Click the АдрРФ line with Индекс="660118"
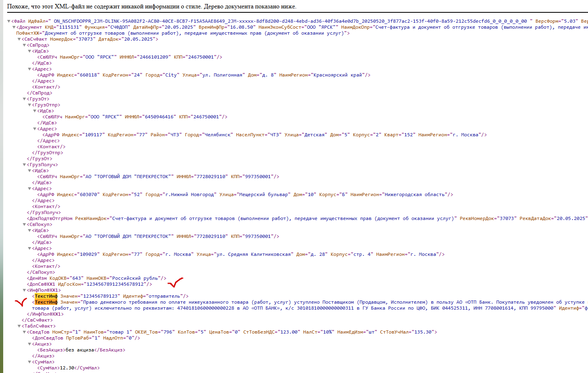The height and width of the screenshot is (373, 588). (x=204, y=75)
